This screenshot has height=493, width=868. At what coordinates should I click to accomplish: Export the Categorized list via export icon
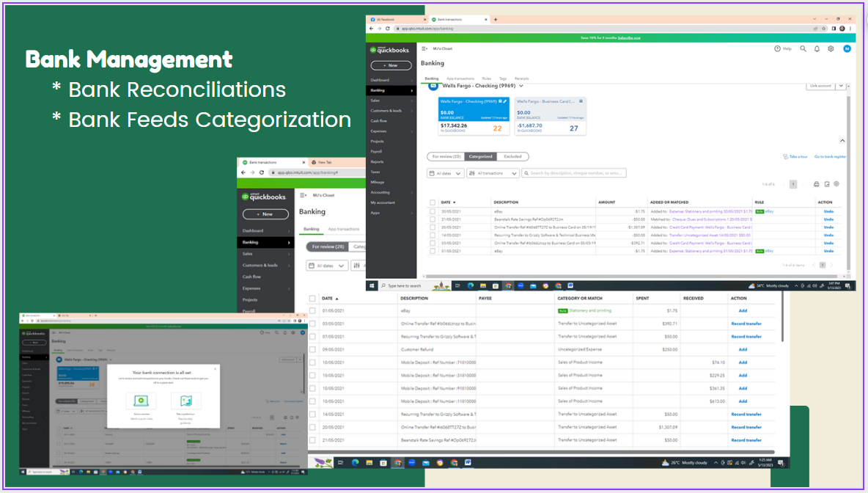pyautogui.click(x=826, y=184)
